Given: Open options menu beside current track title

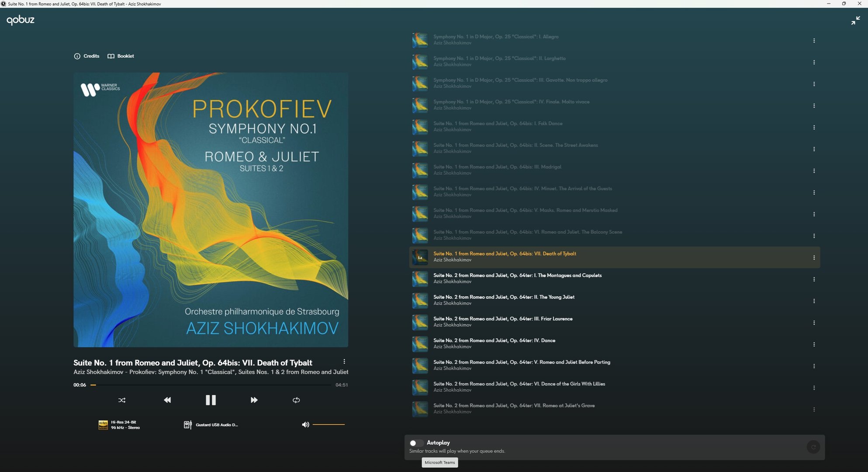Looking at the screenshot, I should click(344, 361).
